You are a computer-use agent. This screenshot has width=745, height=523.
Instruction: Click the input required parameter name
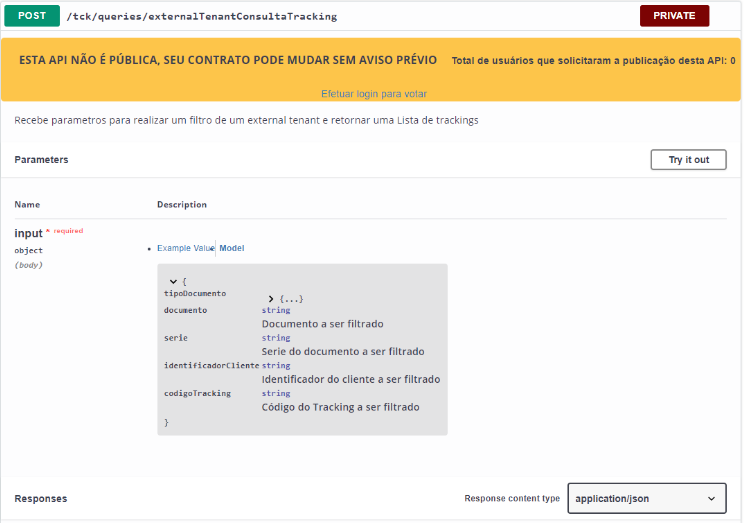[x=28, y=234]
